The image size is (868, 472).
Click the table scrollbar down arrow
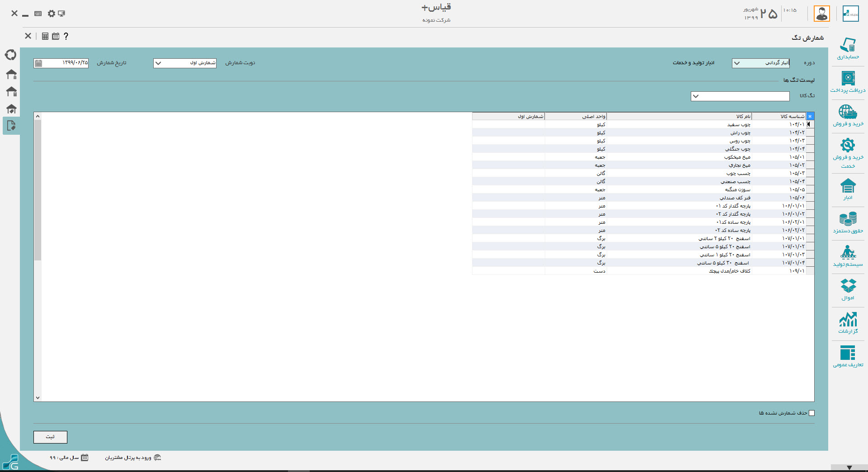point(38,398)
